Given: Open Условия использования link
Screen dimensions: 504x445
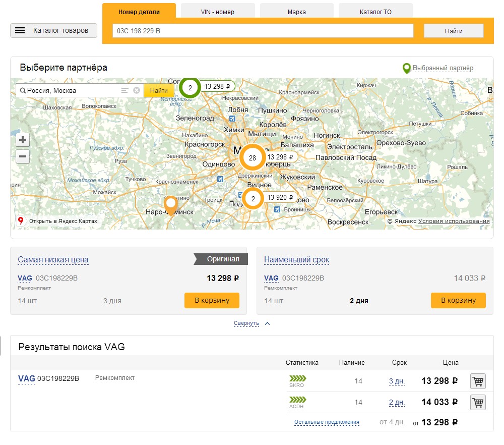Looking at the screenshot, I should [454, 221].
